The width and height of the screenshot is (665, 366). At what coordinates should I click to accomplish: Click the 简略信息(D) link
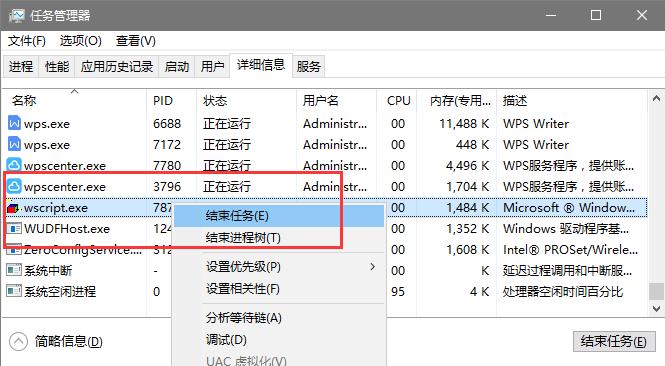(68, 341)
